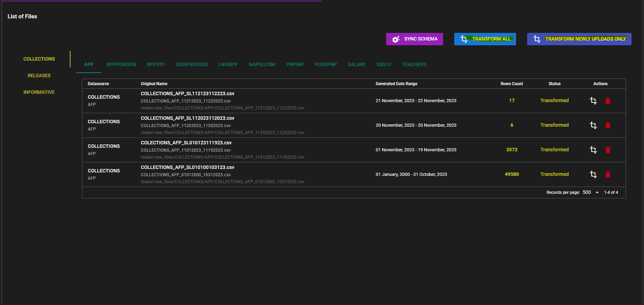Switch to the INFORMATIVE sidebar tab
The height and width of the screenshot is (305, 644).
click(x=39, y=92)
